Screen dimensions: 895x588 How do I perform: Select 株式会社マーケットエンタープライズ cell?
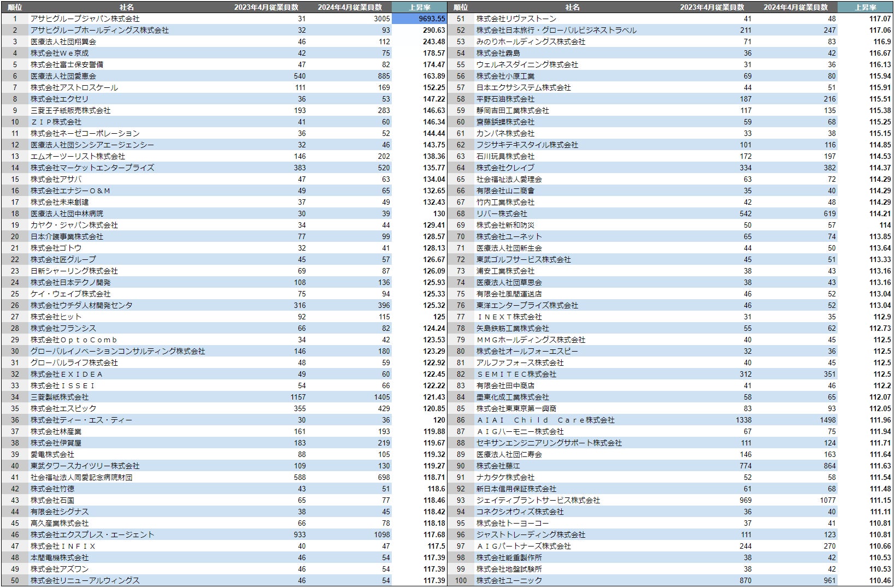tap(92, 168)
